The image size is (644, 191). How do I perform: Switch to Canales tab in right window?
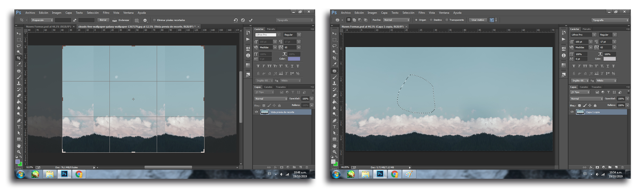[584, 87]
